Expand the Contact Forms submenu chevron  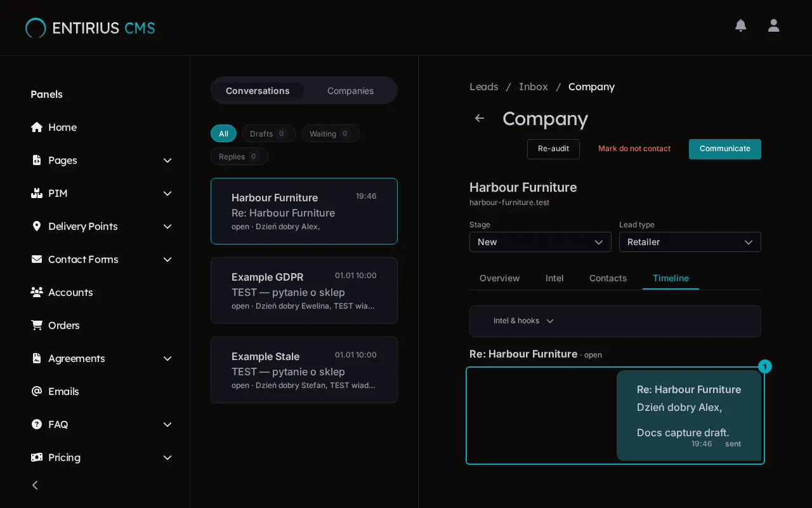(167, 259)
